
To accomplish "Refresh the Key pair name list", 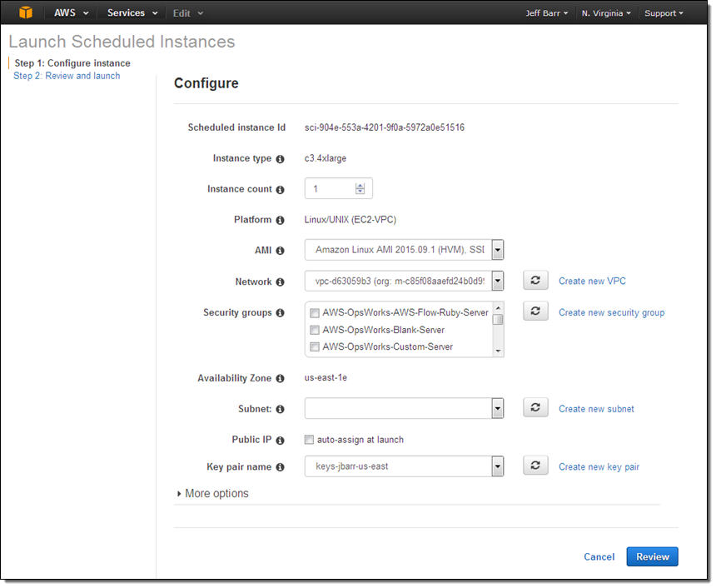I will pyautogui.click(x=535, y=465).
